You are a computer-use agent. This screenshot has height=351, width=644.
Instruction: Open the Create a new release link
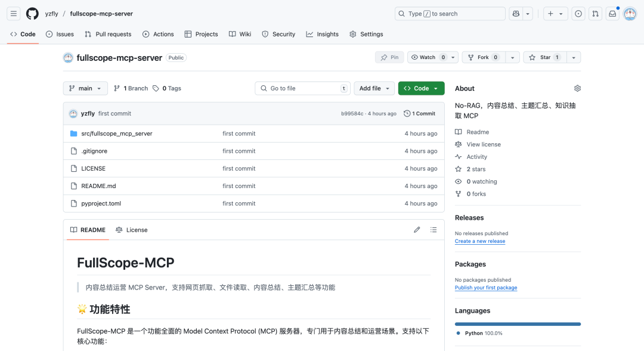(x=480, y=241)
